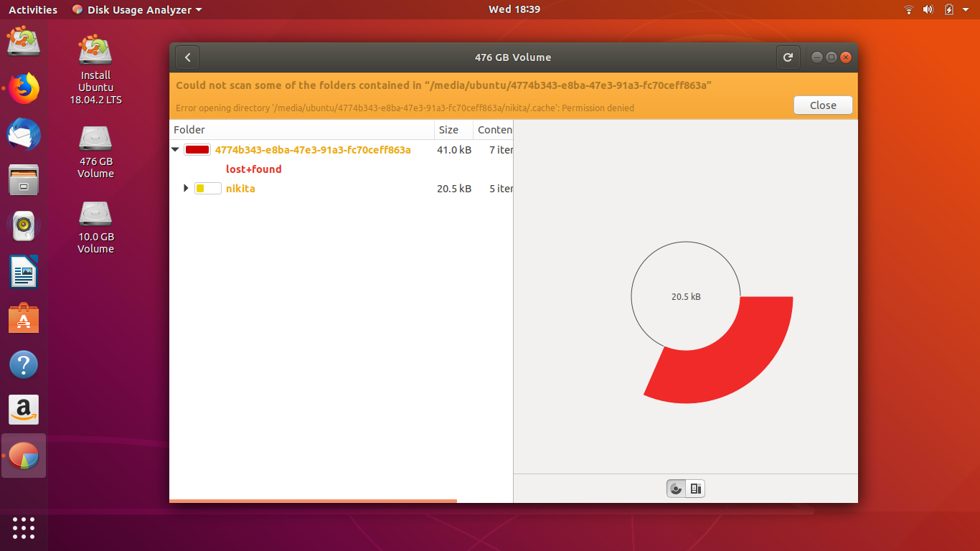Viewport: 980px width, 551px height.
Task: Open the volume indicator
Action: (x=928, y=9)
